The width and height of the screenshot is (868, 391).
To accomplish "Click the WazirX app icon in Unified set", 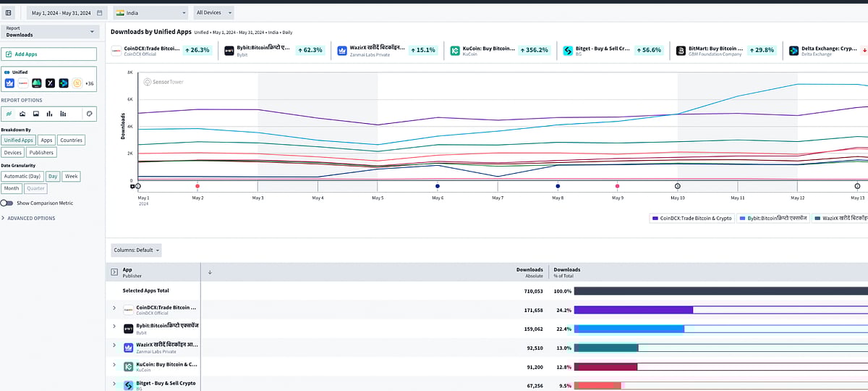I will 10,83.
